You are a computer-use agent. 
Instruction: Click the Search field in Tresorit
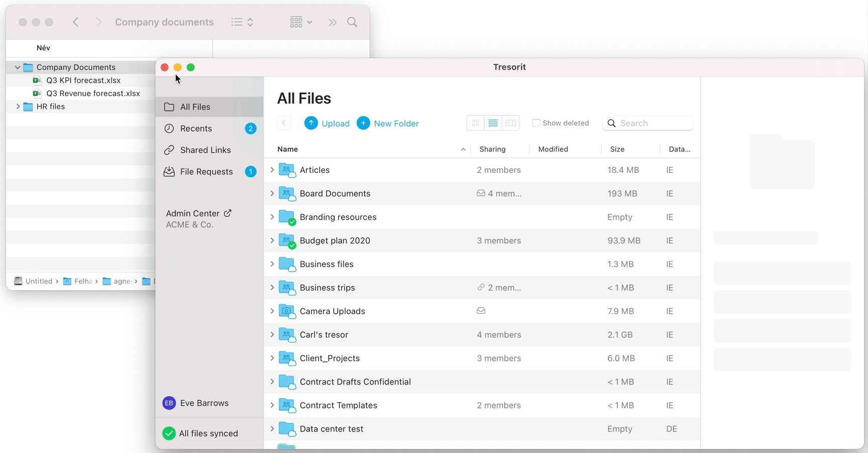click(648, 123)
